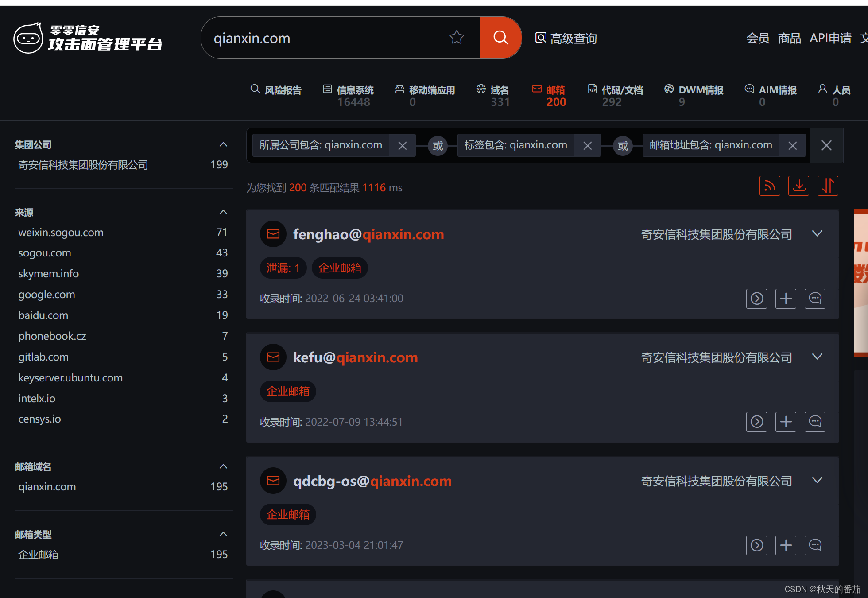Expand details of fenghao@qianxin.com result
Screen dimensions: 868x598
[817, 233]
